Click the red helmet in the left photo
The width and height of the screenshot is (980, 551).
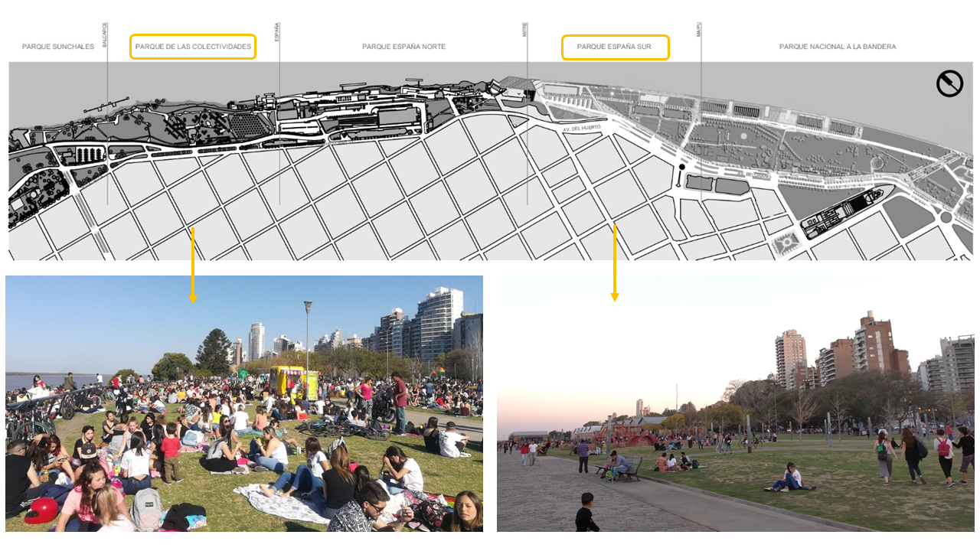click(43, 509)
